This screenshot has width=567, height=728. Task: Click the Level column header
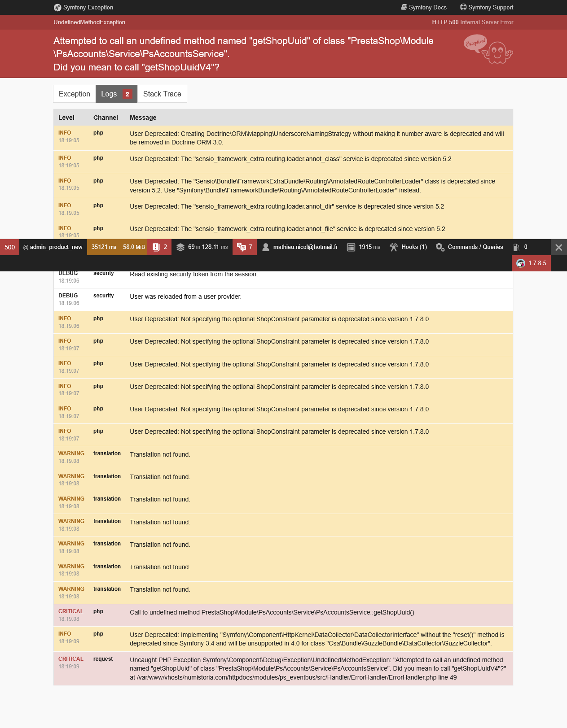(x=66, y=118)
